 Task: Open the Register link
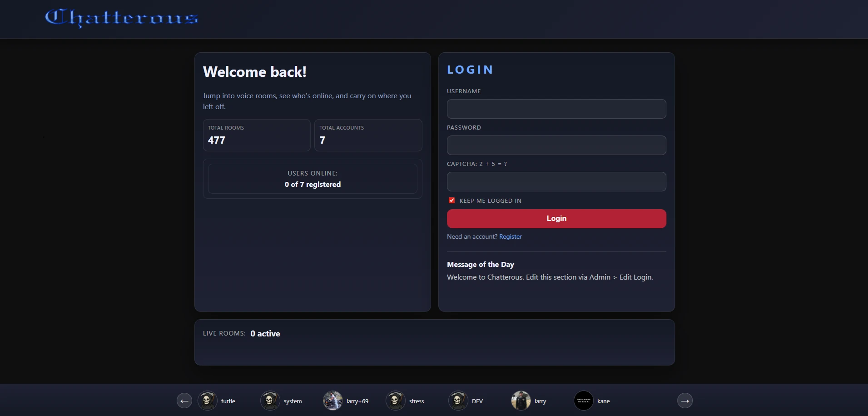point(510,236)
